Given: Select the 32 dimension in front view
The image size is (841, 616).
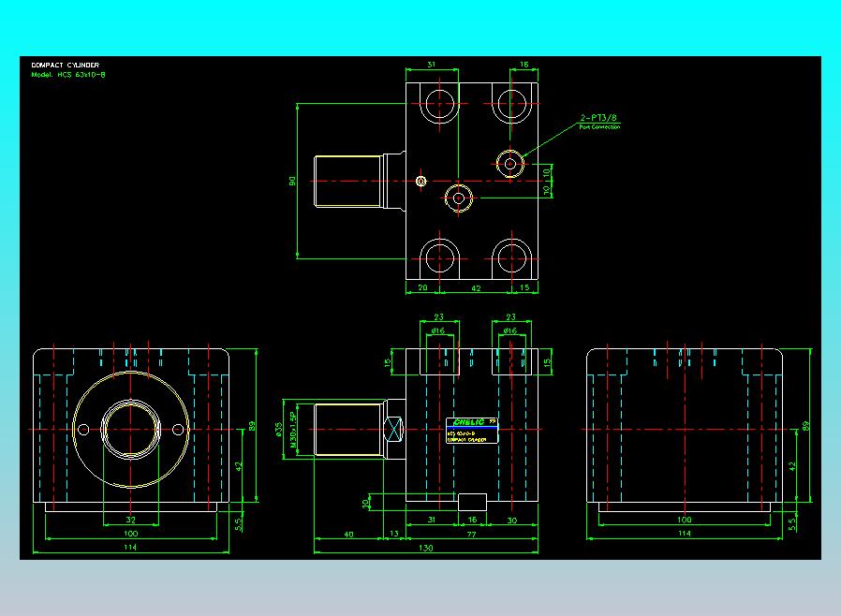Looking at the screenshot, I should [130, 520].
